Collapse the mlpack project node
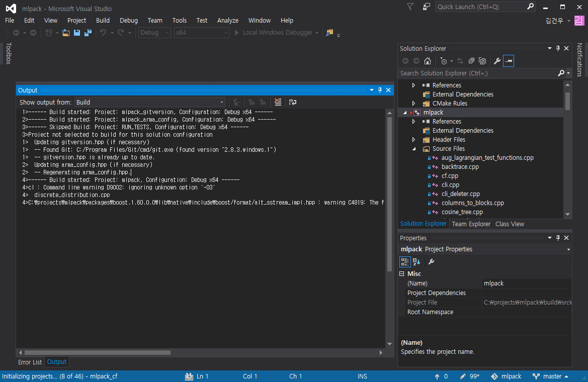Viewport: 588px width, 382px height. pyautogui.click(x=405, y=113)
